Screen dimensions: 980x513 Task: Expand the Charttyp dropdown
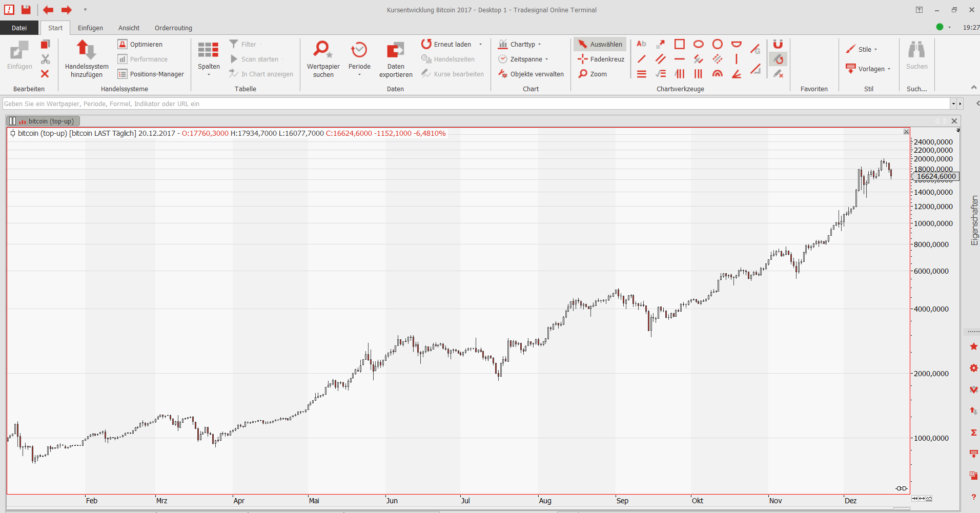(521, 44)
